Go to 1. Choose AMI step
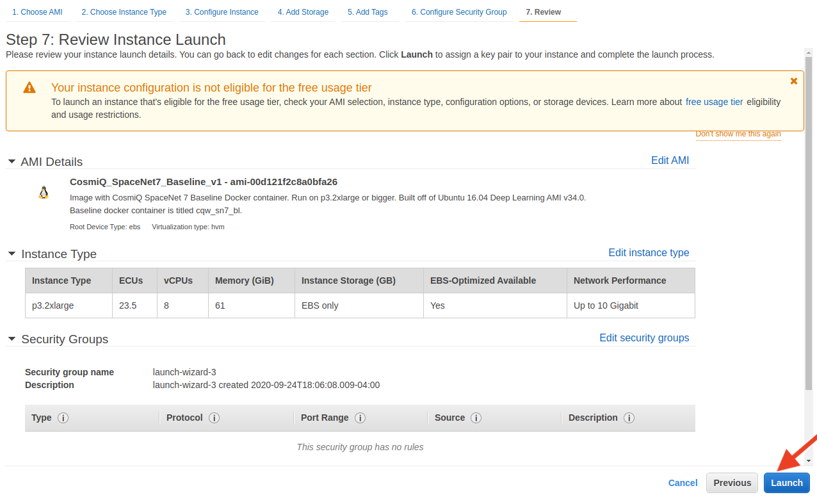The image size is (817, 504). point(38,12)
